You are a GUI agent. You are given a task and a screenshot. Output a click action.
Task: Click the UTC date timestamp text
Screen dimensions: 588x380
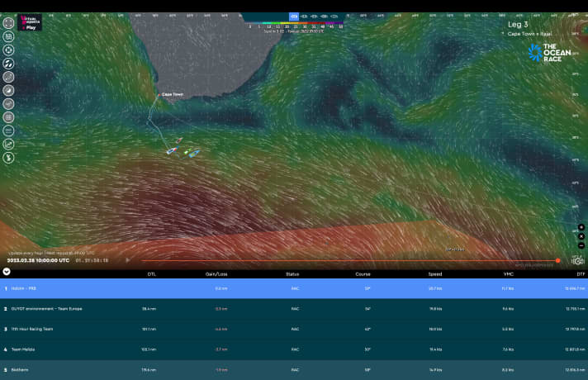point(38,260)
